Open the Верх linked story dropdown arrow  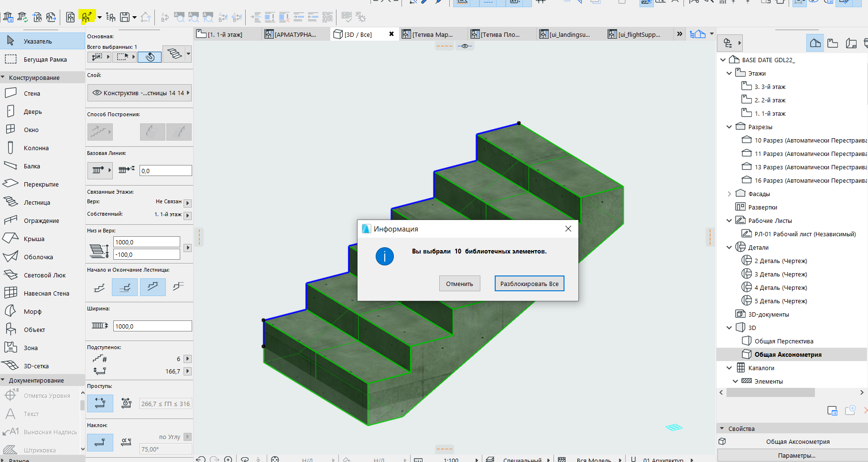(188, 202)
